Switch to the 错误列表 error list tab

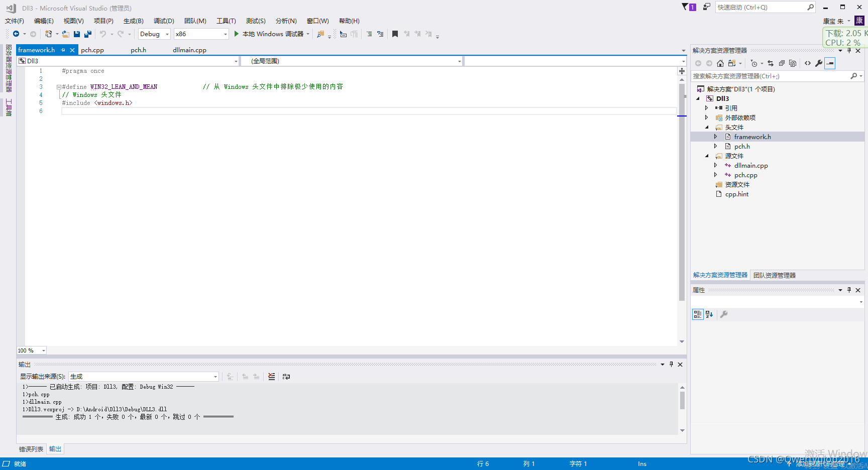31,449
